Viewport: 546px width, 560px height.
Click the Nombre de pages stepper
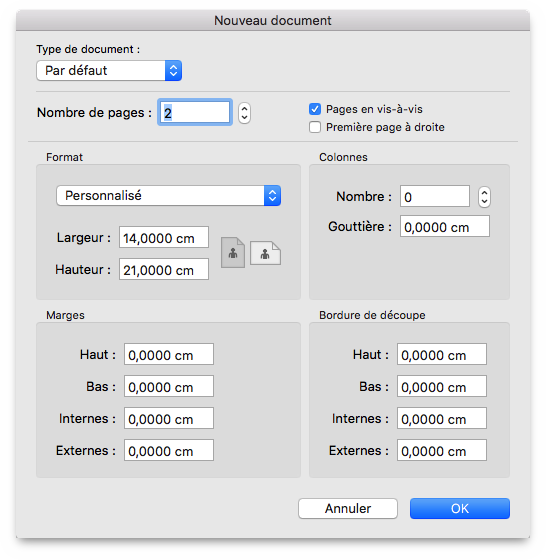(x=244, y=113)
